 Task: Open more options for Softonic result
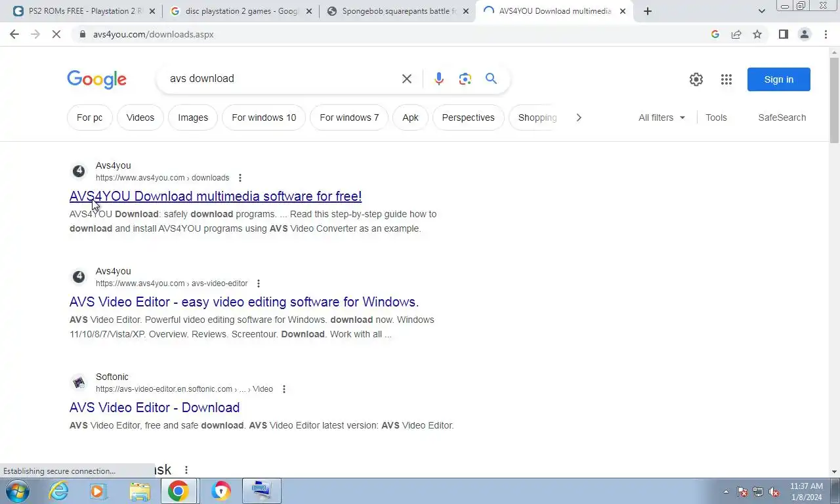click(x=284, y=389)
